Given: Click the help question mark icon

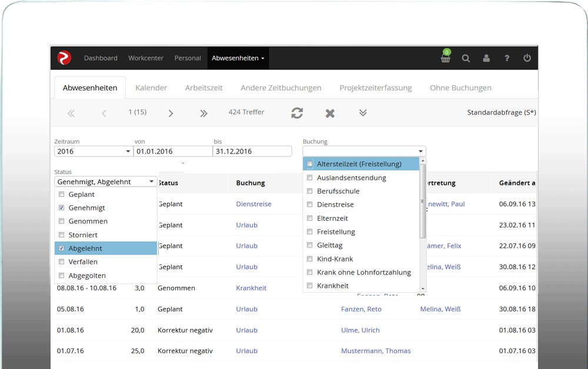Looking at the screenshot, I should coord(507,59).
